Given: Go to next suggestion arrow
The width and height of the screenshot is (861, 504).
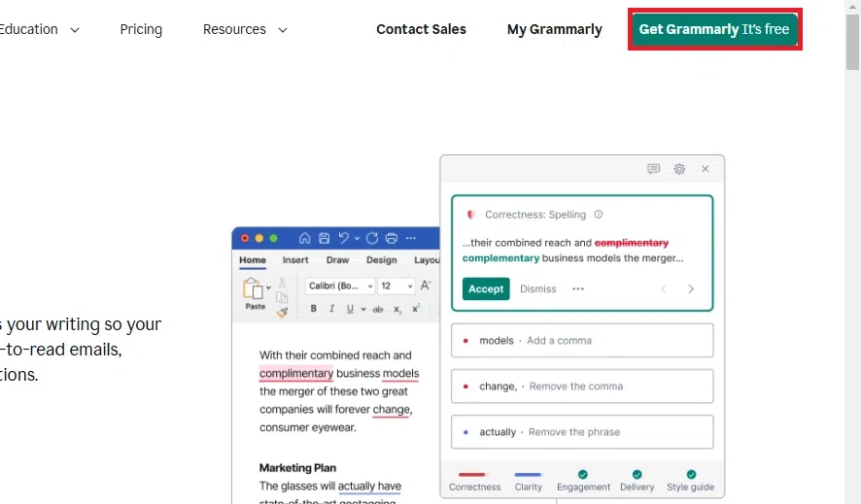Looking at the screenshot, I should (691, 289).
